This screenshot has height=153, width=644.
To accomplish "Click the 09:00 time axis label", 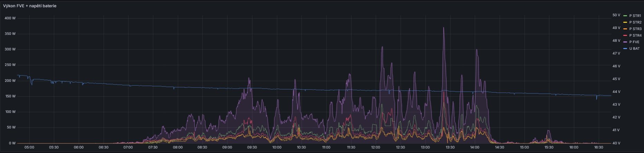I will [227, 147].
